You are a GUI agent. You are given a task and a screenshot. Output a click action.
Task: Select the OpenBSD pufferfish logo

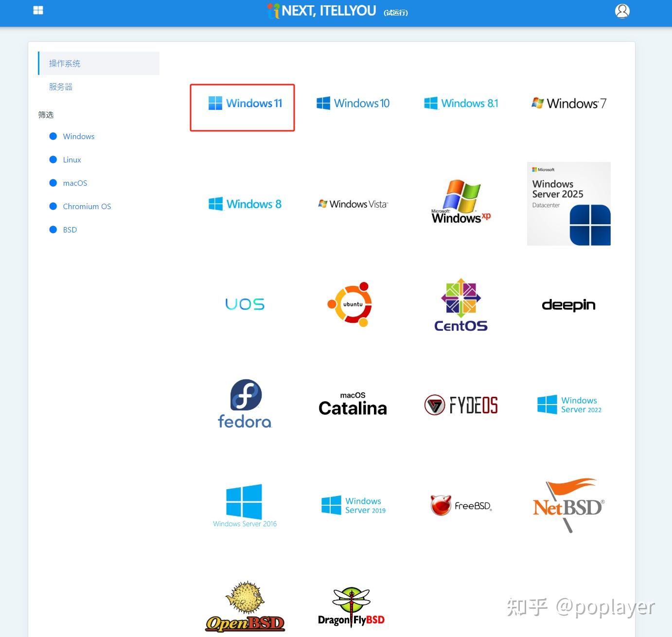(245, 606)
